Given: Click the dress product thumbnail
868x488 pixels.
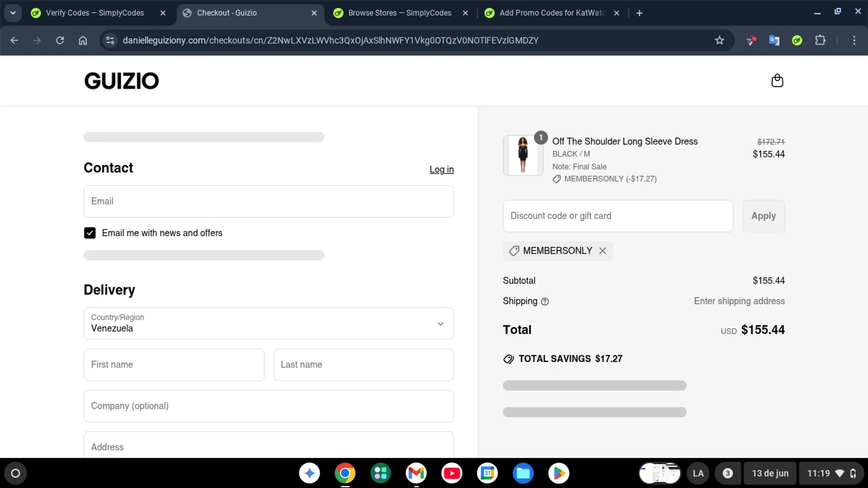Looking at the screenshot, I should pos(523,155).
